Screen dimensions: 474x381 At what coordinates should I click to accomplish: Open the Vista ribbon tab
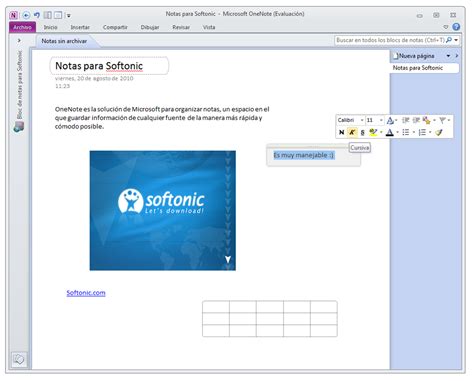(x=209, y=27)
